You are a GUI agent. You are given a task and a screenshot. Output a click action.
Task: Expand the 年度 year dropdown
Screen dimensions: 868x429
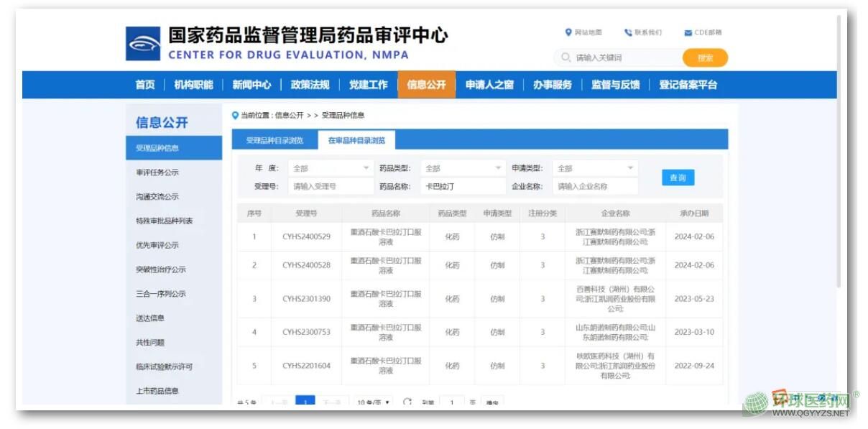pyautogui.click(x=331, y=168)
